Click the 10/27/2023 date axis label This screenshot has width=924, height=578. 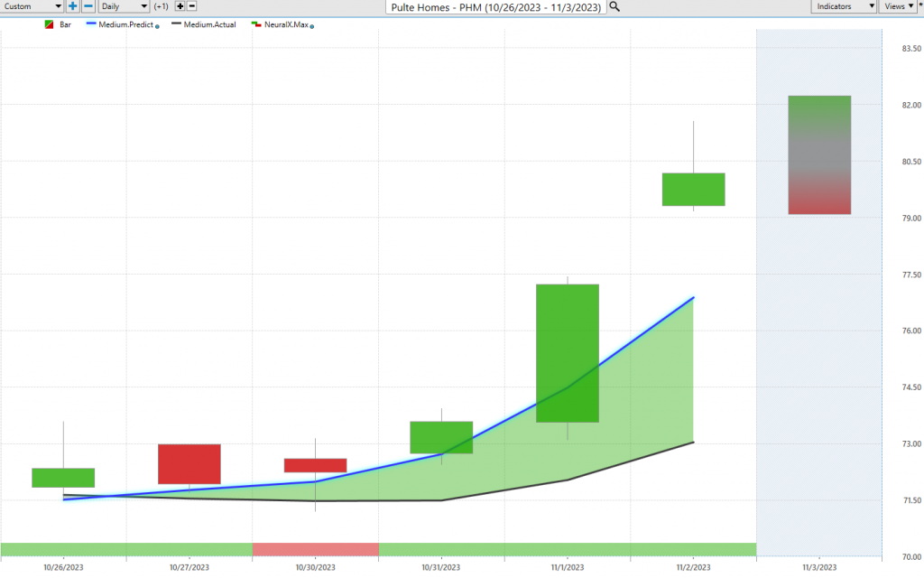coord(189,567)
